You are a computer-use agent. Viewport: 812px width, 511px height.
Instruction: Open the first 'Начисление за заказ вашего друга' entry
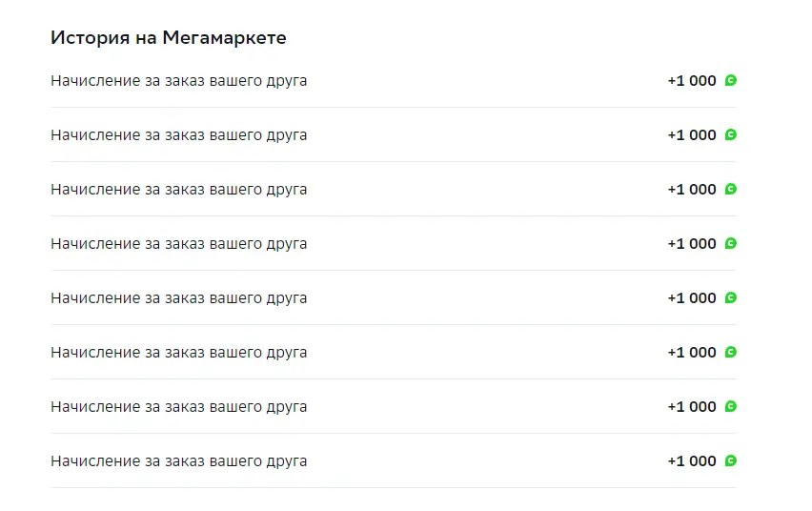point(394,81)
